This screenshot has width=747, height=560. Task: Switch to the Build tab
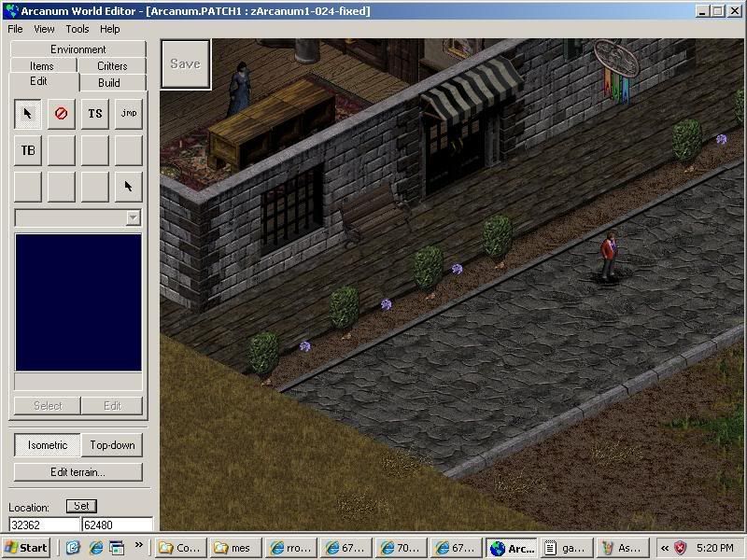coord(112,82)
